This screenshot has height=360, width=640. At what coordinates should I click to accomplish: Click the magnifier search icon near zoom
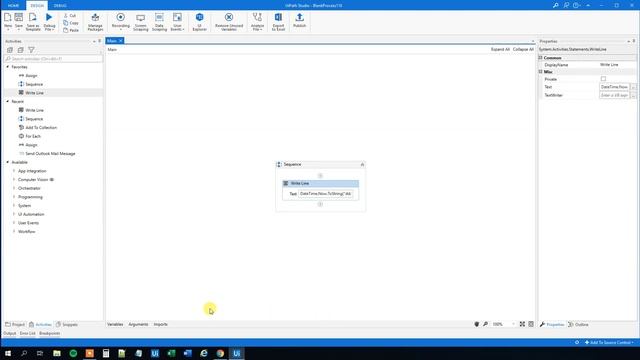(485, 324)
